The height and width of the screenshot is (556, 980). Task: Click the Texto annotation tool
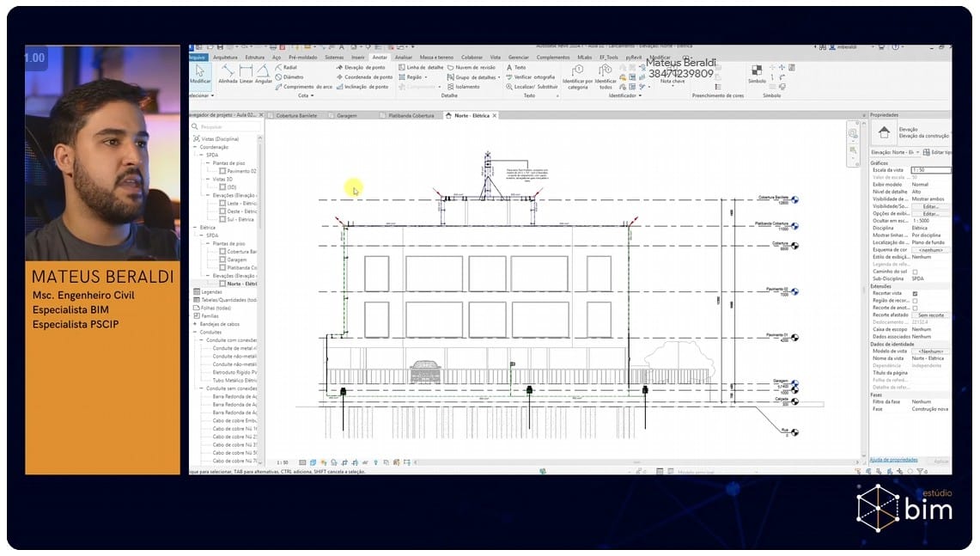516,67
